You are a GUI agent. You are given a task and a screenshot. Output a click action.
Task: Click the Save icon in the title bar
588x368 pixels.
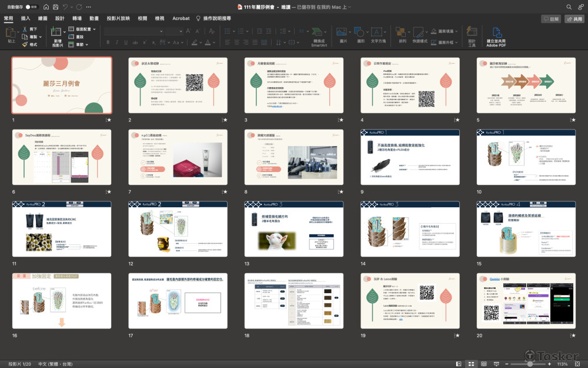55,6
